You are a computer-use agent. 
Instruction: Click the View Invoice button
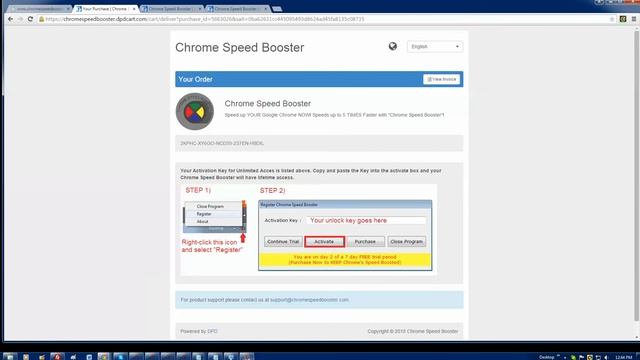441,79
